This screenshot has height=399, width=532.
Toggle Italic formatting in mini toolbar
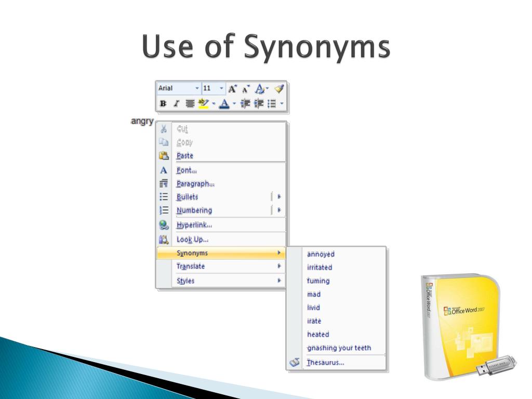[176, 103]
